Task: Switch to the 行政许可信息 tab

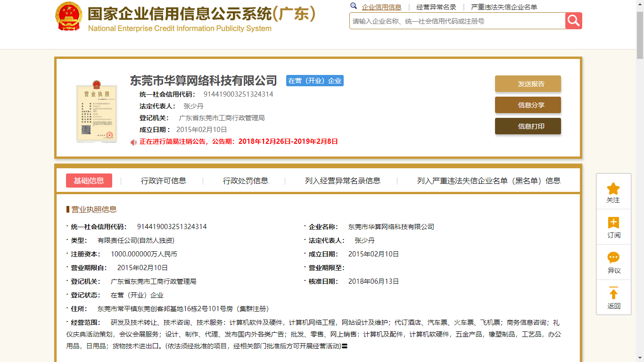Action: pyautogui.click(x=164, y=181)
